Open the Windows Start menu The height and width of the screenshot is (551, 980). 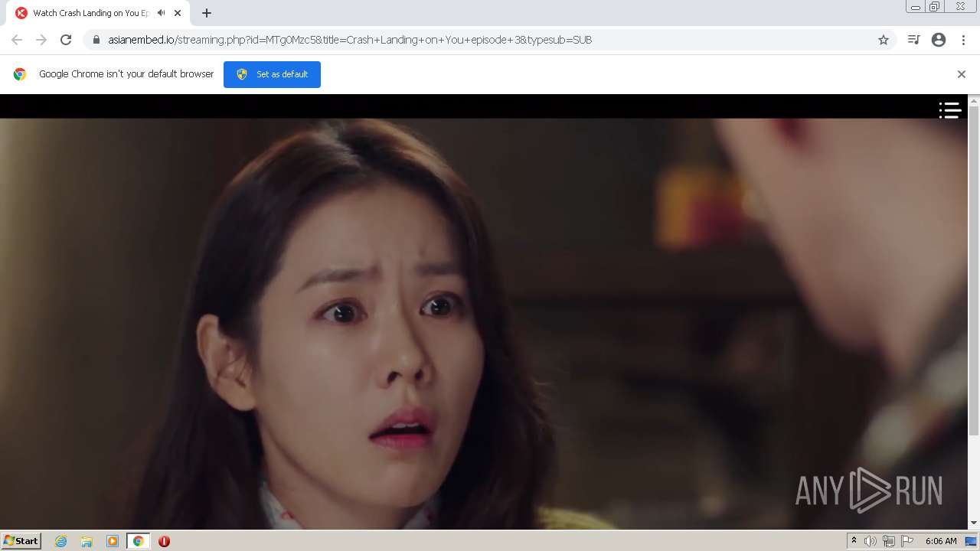coord(21,540)
